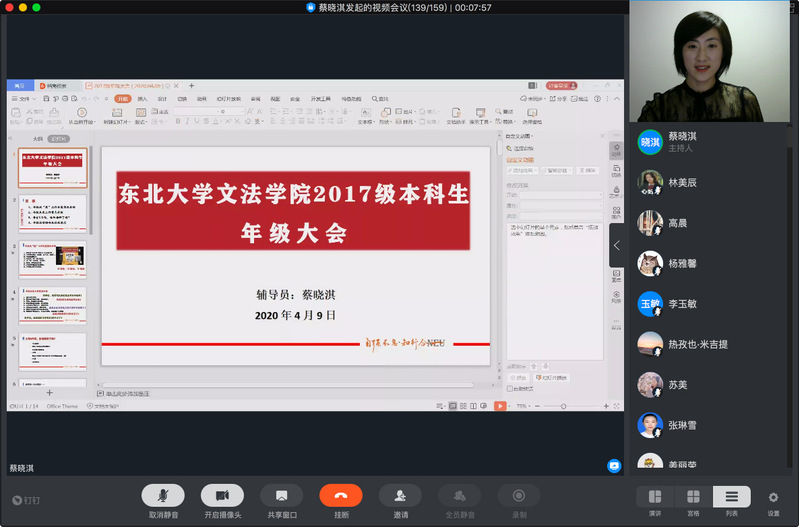Hang up the call with 挂断

(341, 495)
